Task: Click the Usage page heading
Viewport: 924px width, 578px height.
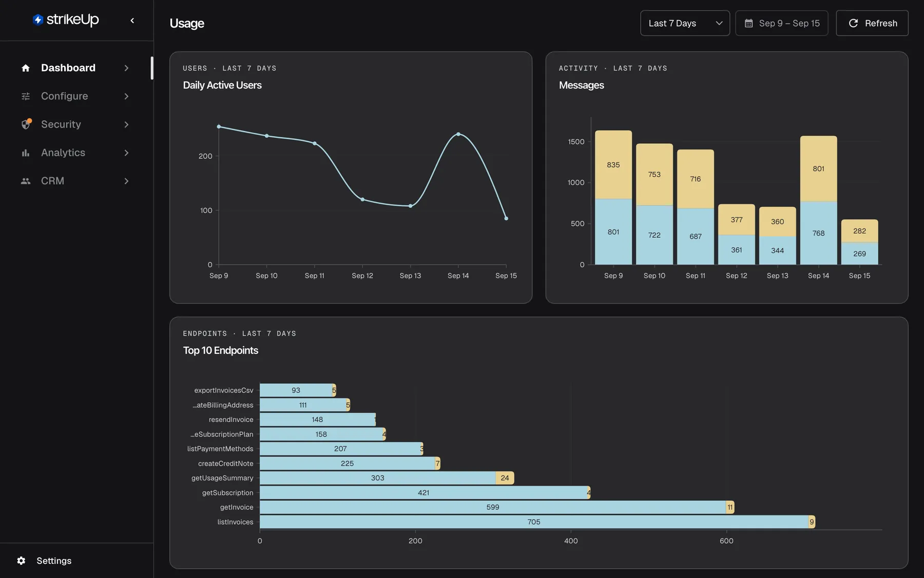Action: (x=187, y=24)
